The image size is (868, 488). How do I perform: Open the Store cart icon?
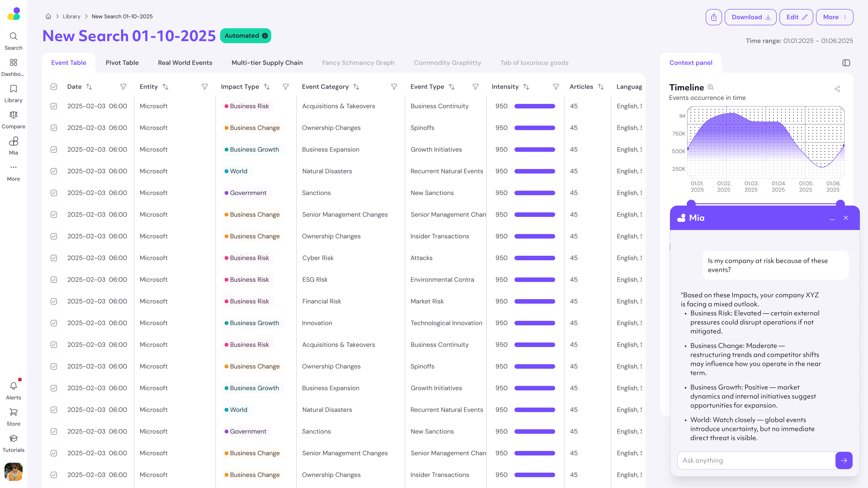[14, 412]
